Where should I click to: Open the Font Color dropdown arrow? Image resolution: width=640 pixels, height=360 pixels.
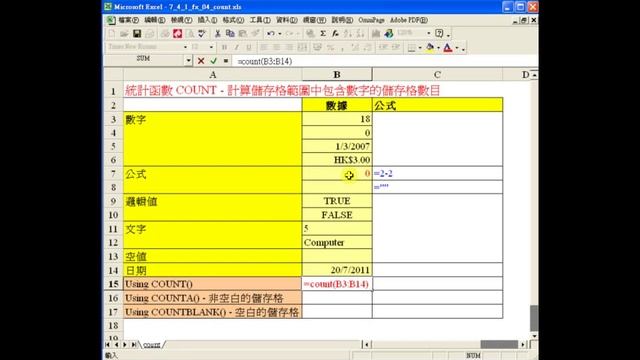(x=457, y=48)
